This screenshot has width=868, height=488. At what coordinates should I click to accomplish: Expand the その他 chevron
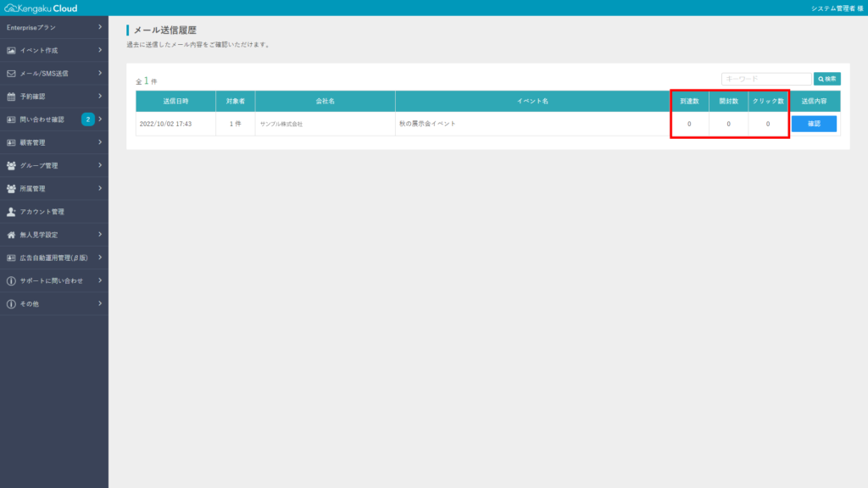coord(100,304)
